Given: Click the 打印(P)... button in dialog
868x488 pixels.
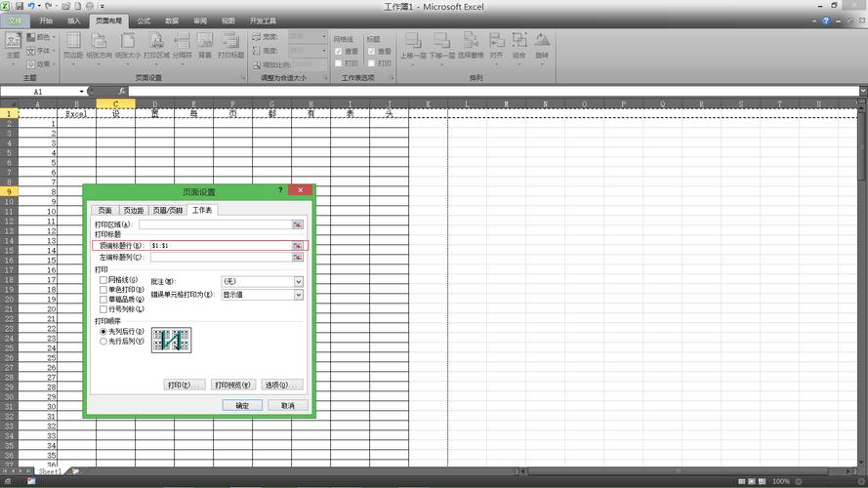Looking at the screenshot, I should 185,385.
